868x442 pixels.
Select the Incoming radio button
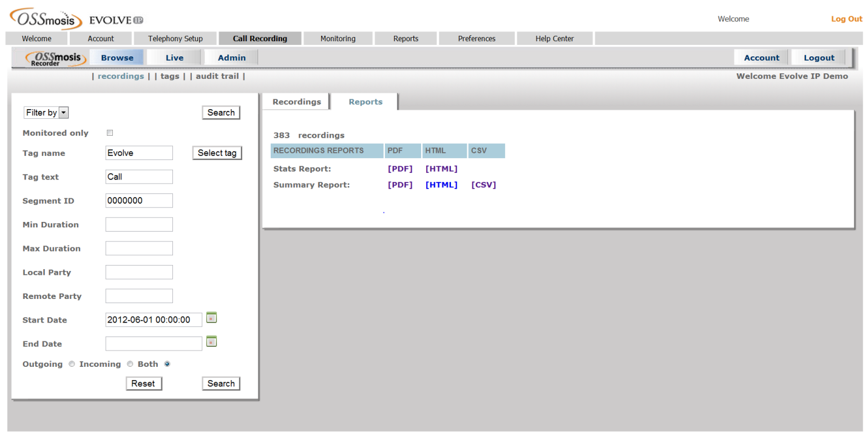(x=130, y=364)
